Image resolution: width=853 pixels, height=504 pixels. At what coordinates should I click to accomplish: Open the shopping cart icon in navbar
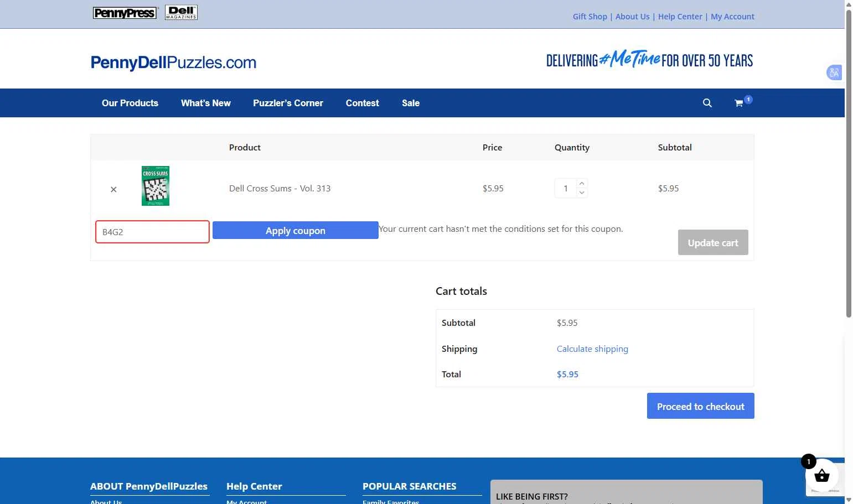pos(738,103)
